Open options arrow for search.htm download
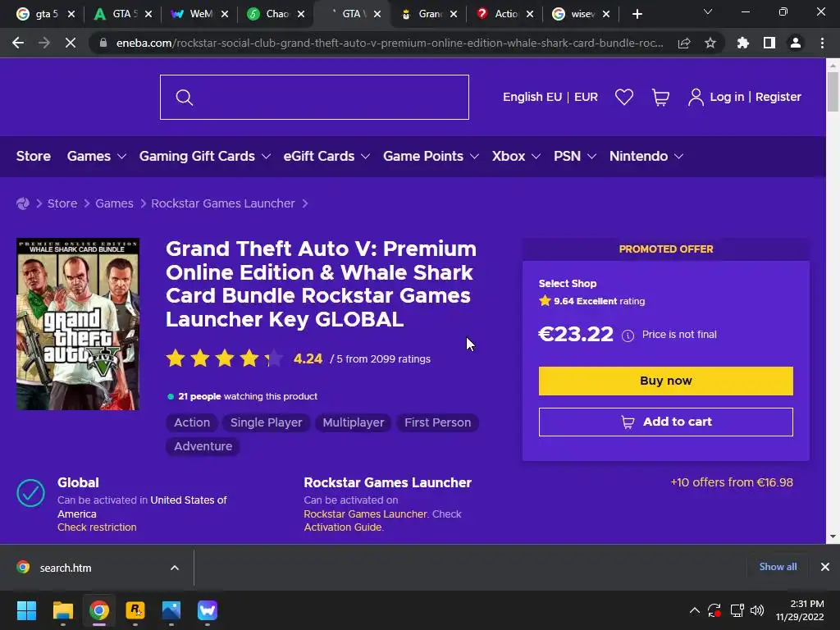 175,568
